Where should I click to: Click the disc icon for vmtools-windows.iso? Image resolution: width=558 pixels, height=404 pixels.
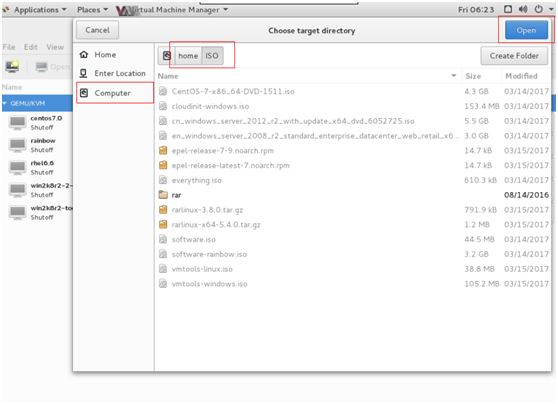pos(163,284)
